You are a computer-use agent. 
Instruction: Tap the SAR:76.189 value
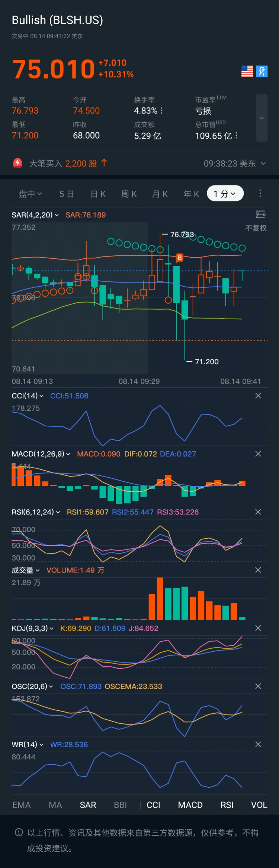tap(86, 215)
